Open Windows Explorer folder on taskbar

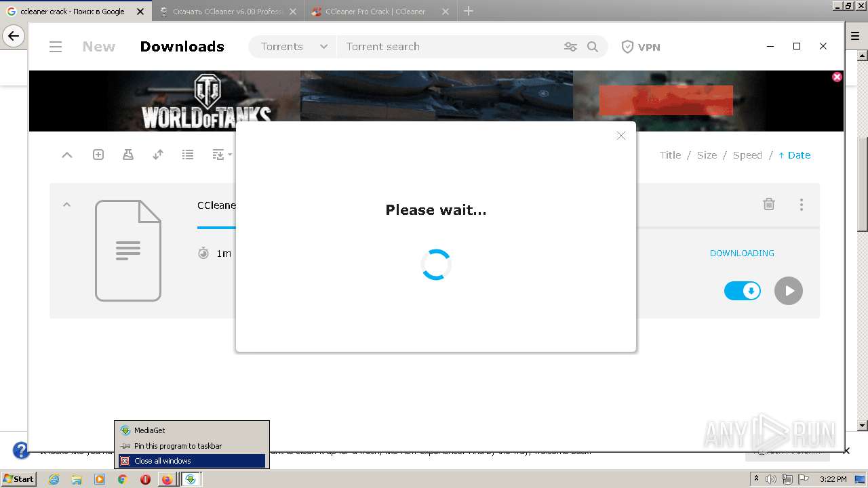(77, 479)
